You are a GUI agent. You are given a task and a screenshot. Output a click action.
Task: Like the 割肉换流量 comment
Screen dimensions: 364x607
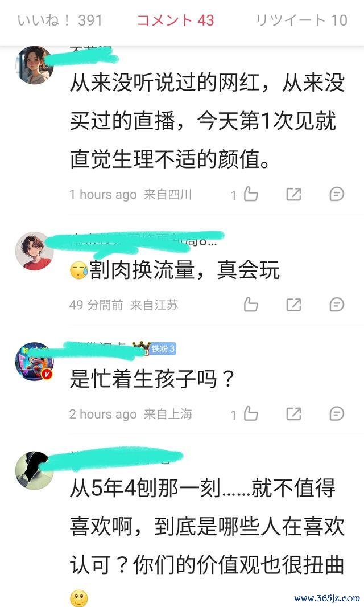(251, 304)
